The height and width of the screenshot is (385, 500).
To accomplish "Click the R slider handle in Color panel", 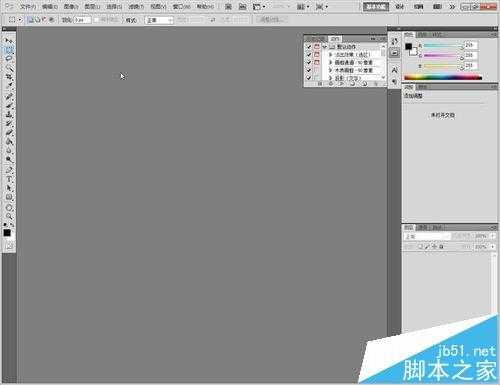I will pos(462,47).
